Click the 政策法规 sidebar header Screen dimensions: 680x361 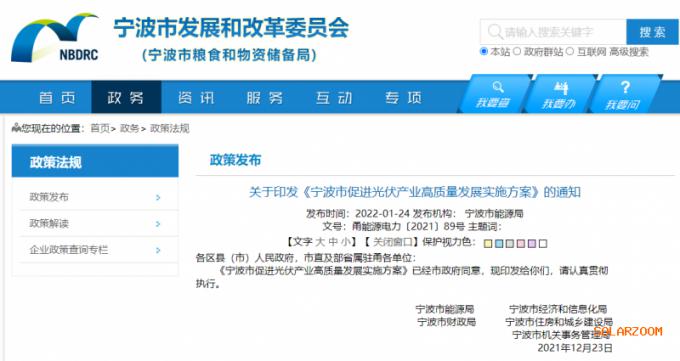click(x=95, y=161)
